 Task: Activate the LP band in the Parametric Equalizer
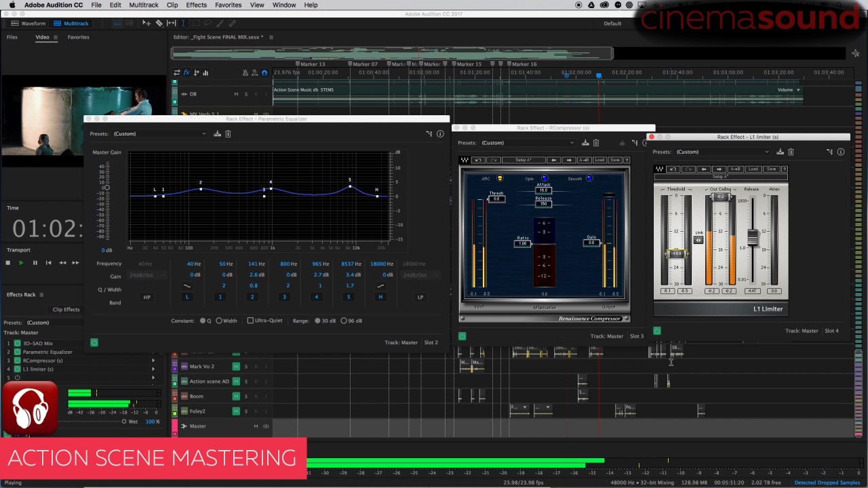[x=420, y=297]
